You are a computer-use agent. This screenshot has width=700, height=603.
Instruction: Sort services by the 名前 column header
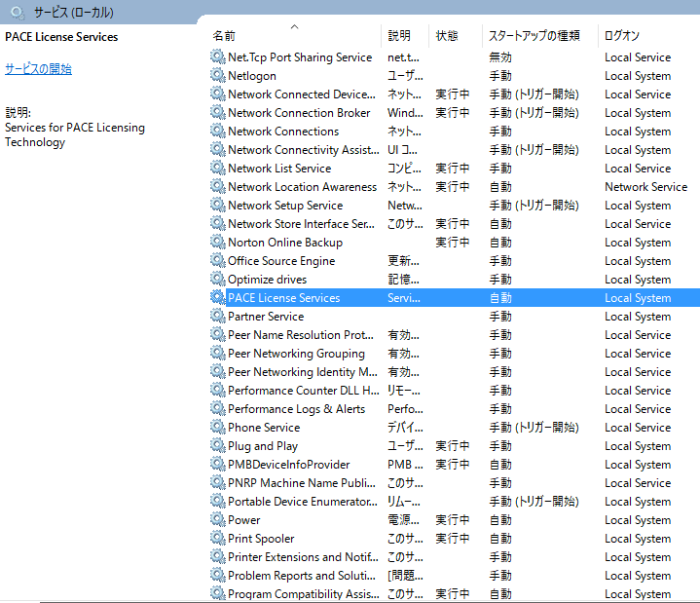coord(224,36)
